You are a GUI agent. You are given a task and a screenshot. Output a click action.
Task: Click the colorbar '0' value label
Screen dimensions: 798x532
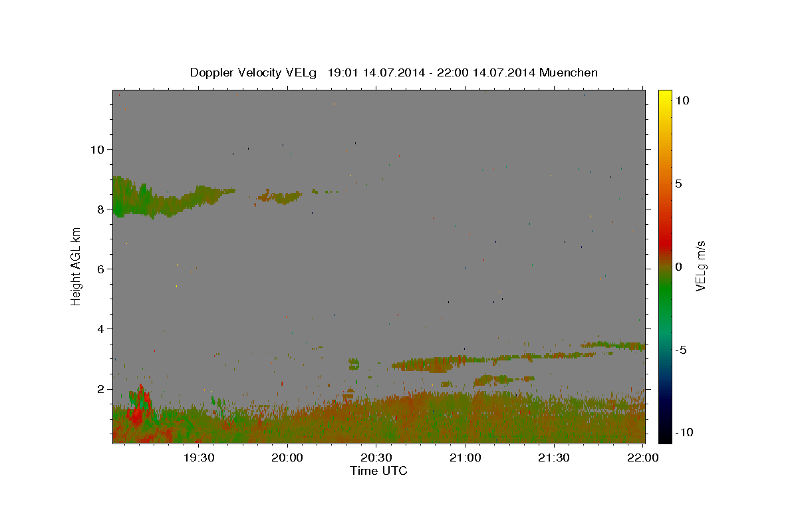click(x=678, y=266)
